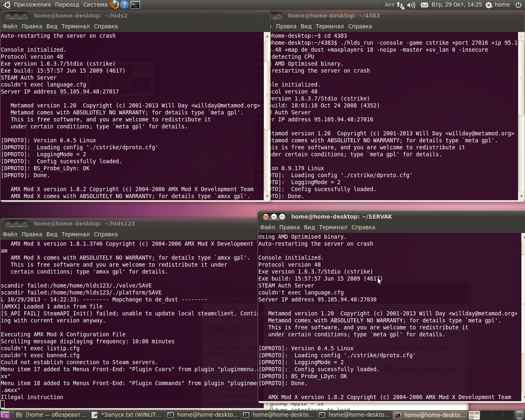
Task: Open the home user menu in the top panel
Action: point(498,5)
